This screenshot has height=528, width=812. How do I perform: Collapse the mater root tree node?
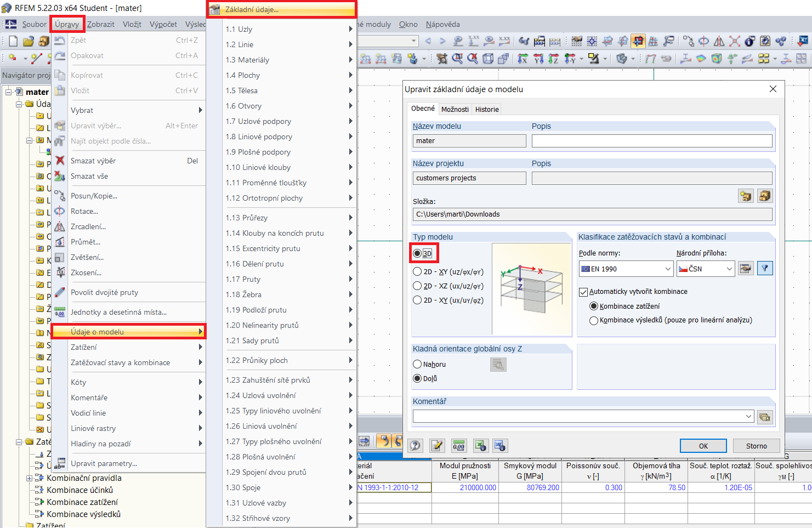coord(9,92)
